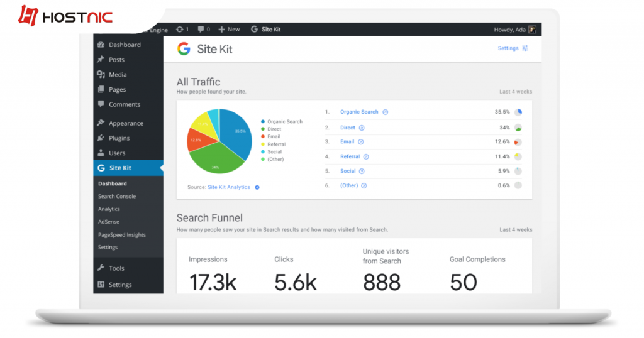
Task: Click the Organic Search legend entry
Action: point(281,121)
